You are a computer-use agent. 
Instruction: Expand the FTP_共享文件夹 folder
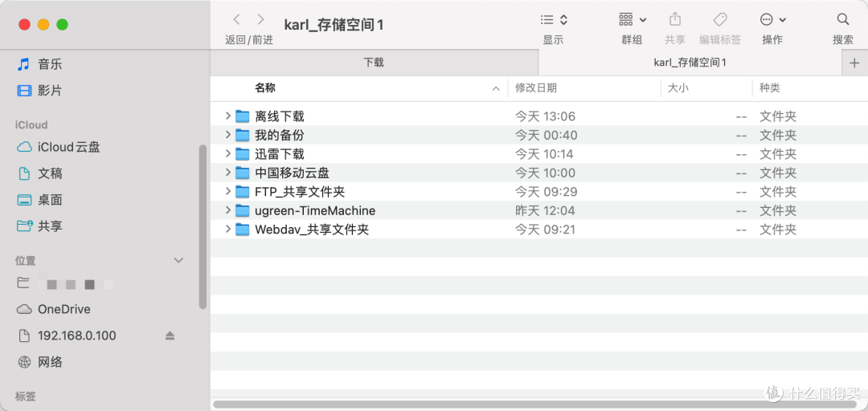pyautogui.click(x=227, y=191)
